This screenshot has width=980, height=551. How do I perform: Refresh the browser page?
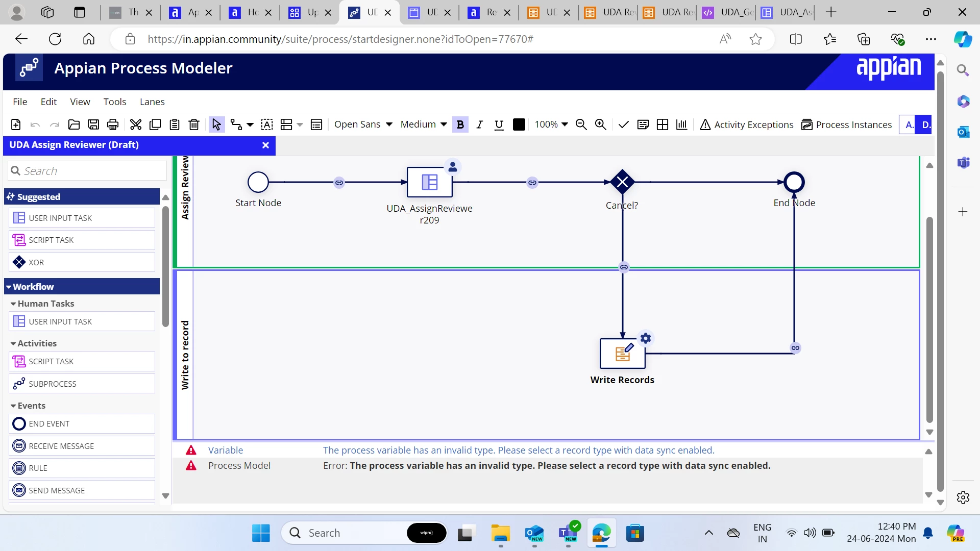tap(55, 39)
